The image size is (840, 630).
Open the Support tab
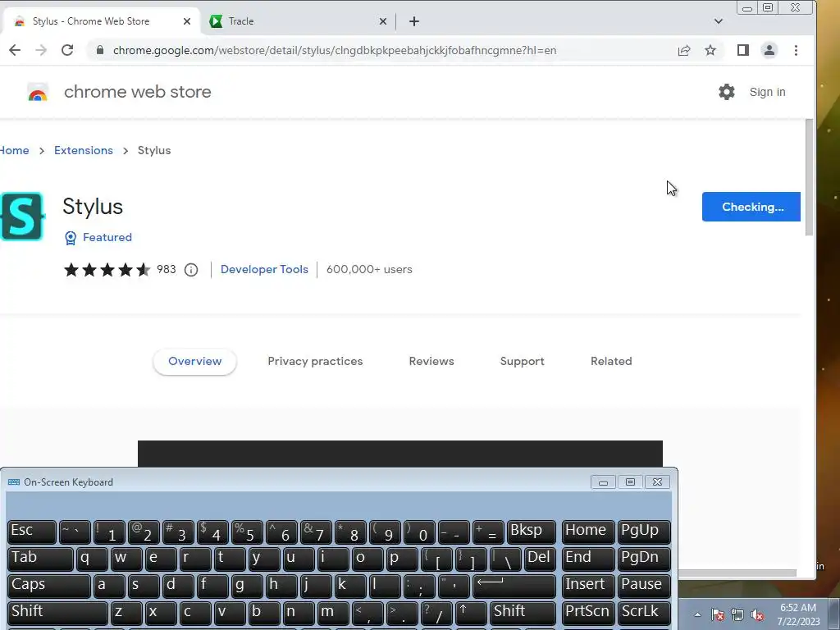click(522, 362)
